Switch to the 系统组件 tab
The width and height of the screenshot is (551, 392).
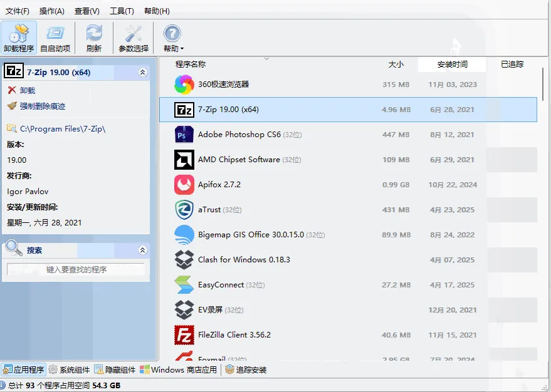point(70,369)
